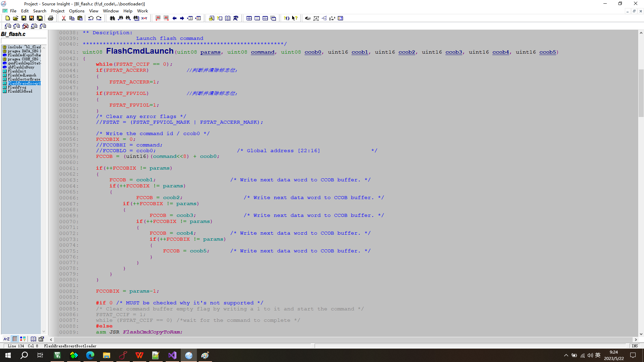Click the Copy icon in toolbar
The width and height of the screenshot is (644, 362).
[x=72, y=18]
